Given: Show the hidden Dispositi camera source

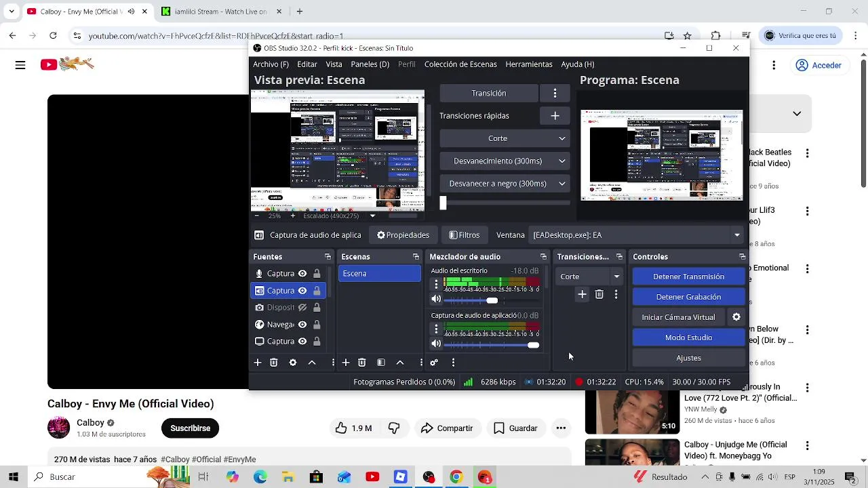Looking at the screenshot, I should pos(302,308).
